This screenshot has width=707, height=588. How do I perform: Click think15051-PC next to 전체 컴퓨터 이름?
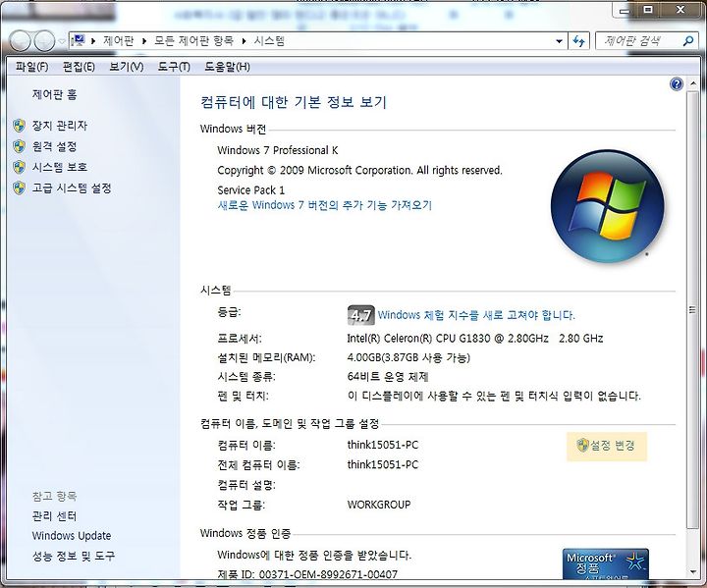[383, 464]
